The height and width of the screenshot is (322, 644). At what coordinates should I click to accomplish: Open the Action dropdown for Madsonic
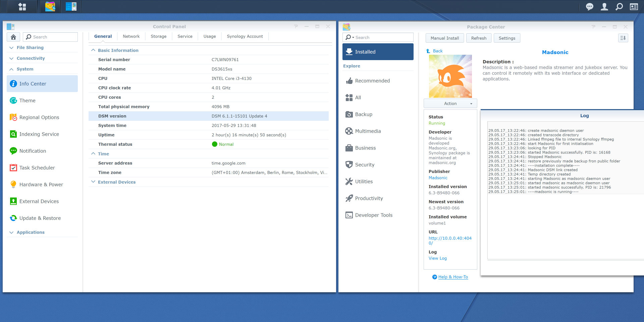pos(450,103)
